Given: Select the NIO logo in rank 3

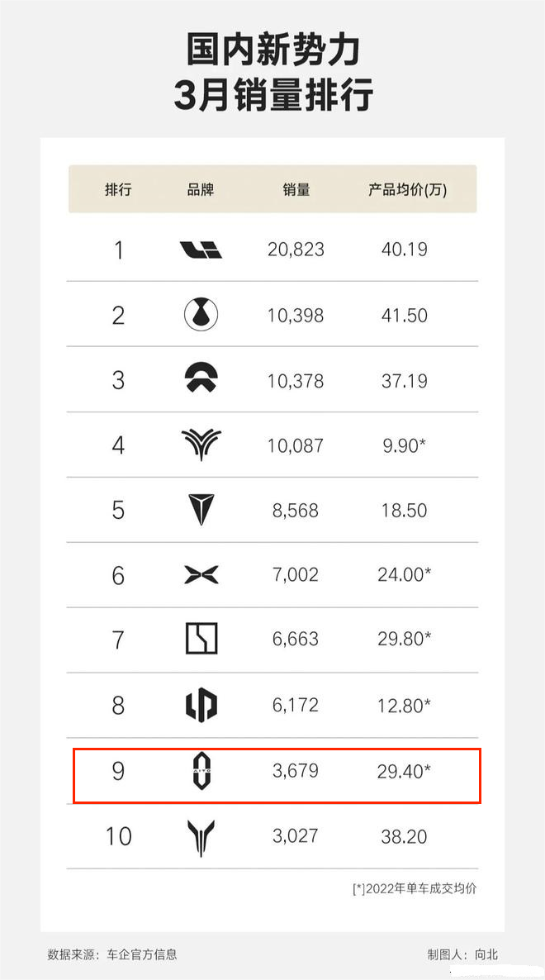Looking at the screenshot, I should coord(201,379).
